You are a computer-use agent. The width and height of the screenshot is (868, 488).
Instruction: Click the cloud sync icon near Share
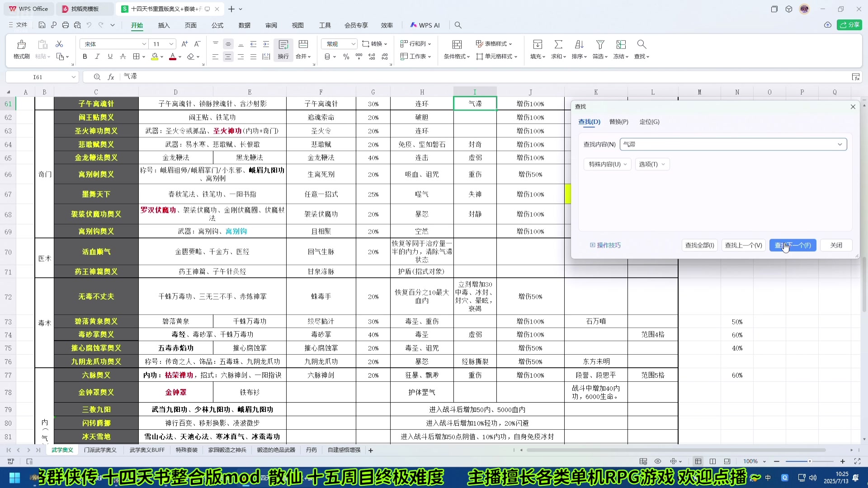coord(828,25)
